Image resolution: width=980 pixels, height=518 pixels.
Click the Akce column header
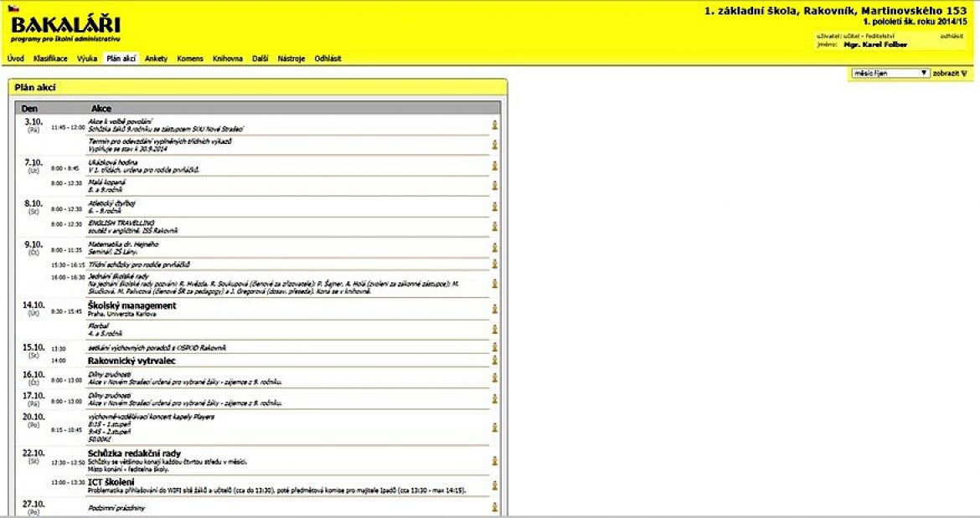pos(101,109)
